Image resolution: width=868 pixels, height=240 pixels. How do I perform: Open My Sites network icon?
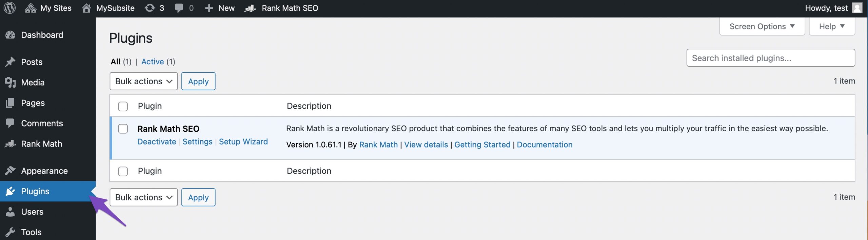click(x=31, y=8)
